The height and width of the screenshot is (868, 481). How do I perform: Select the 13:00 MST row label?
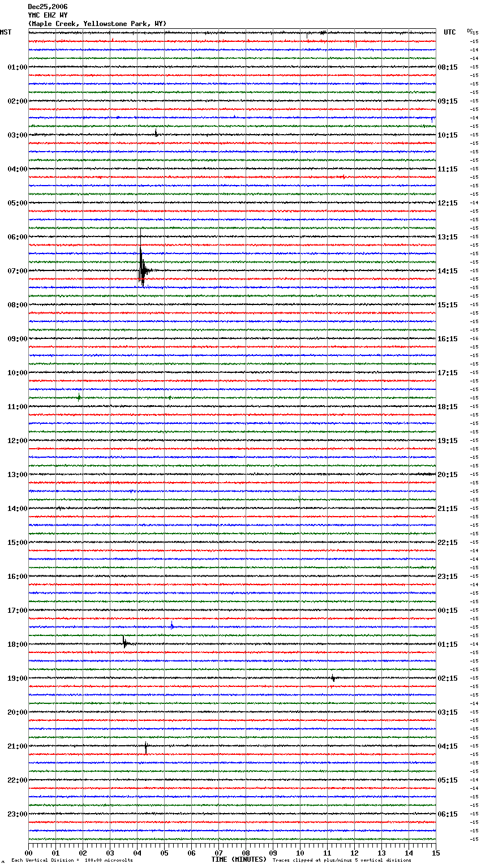pos(18,475)
